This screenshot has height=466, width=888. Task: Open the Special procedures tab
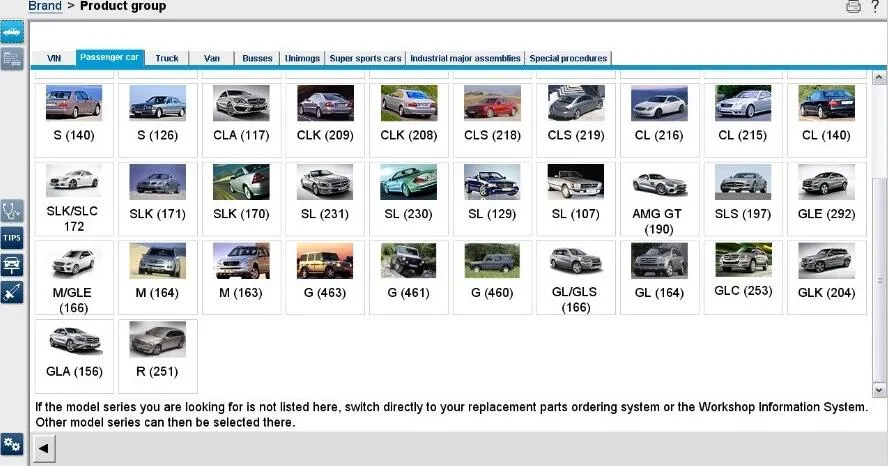568,58
